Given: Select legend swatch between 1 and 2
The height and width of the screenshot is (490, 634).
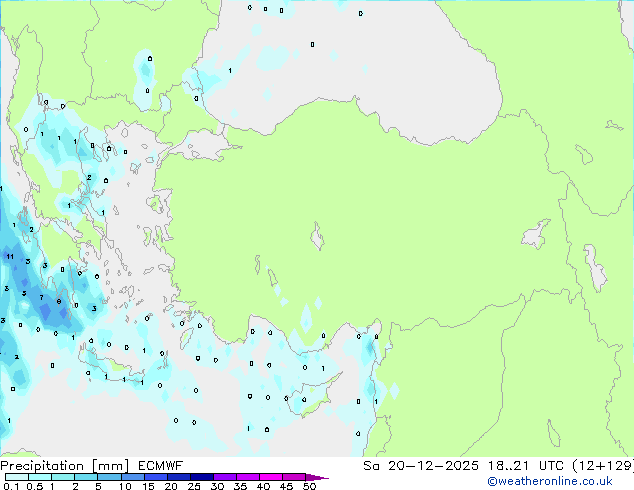Looking at the screenshot, I should click(x=63, y=477).
